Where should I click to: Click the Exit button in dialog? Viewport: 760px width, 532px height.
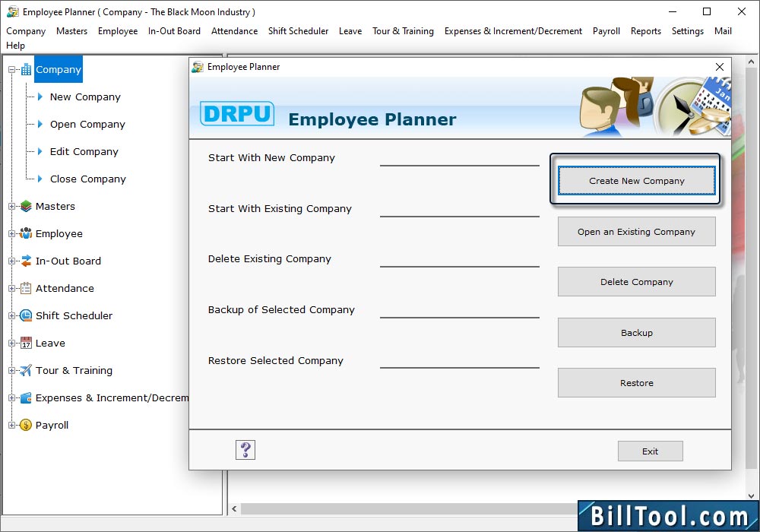click(x=650, y=451)
